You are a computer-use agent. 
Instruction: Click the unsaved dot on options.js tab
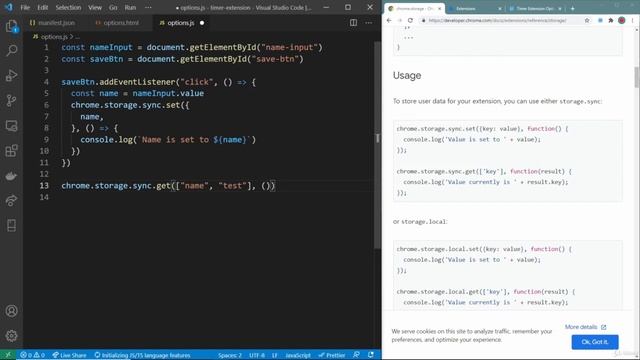click(x=202, y=23)
